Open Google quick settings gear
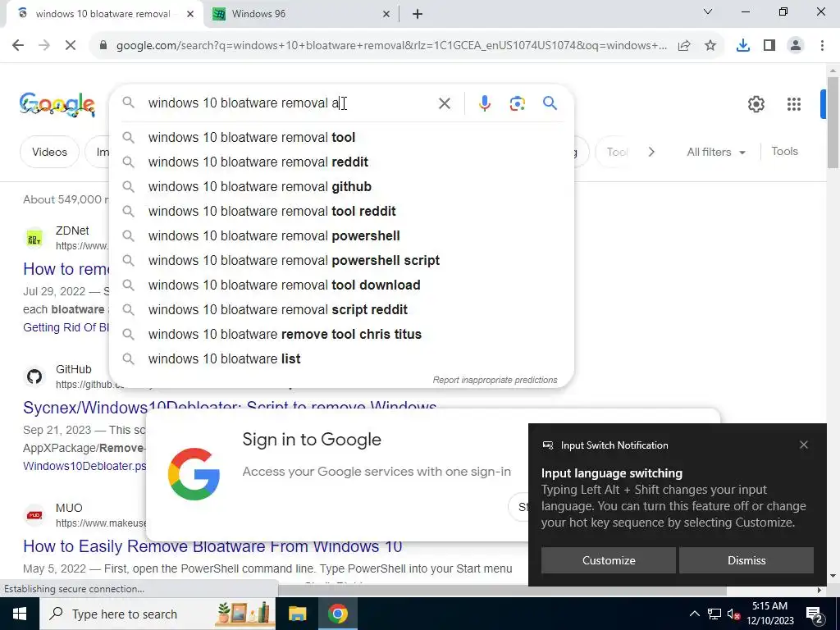The image size is (840, 630). (756, 104)
